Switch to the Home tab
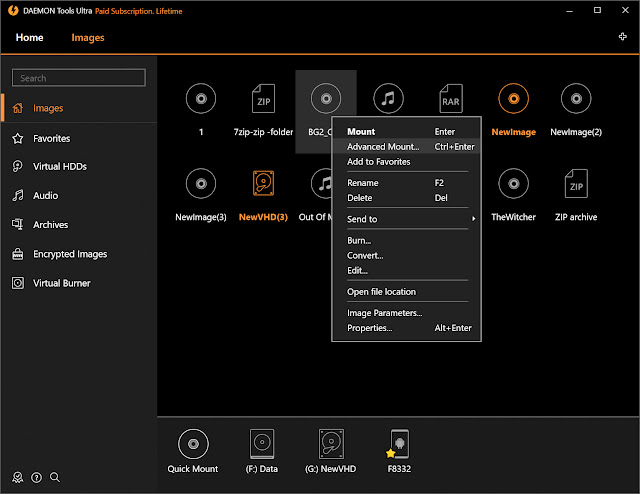The width and height of the screenshot is (640, 494). pyautogui.click(x=29, y=38)
